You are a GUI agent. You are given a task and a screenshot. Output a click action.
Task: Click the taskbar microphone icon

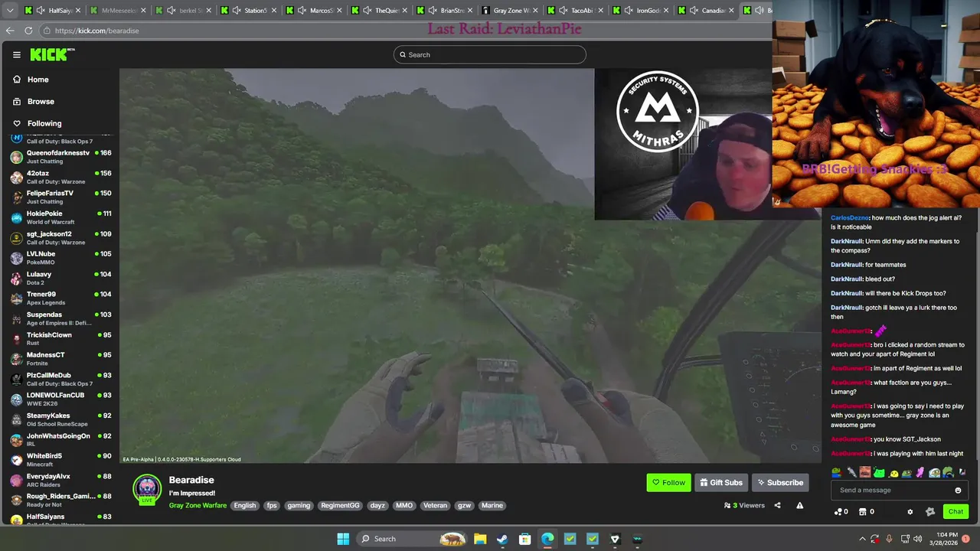point(889,539)
